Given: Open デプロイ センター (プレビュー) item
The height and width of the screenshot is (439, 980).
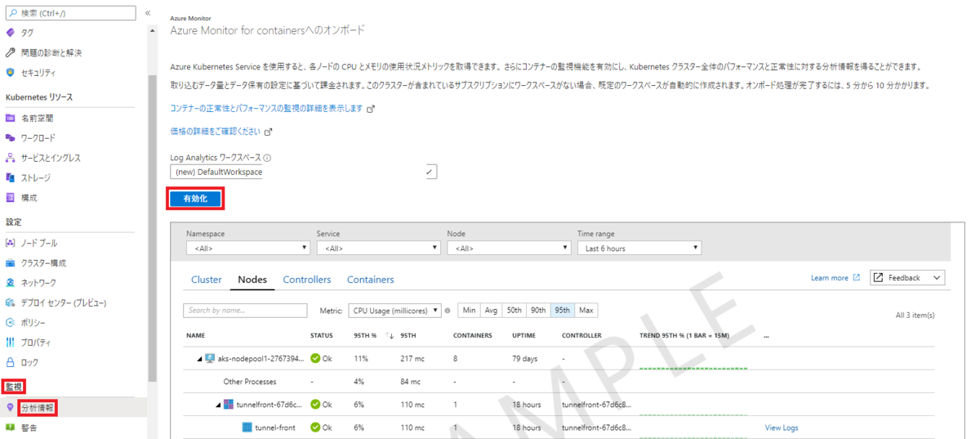Looking at the screenshot, I should [x=63, y=302].
